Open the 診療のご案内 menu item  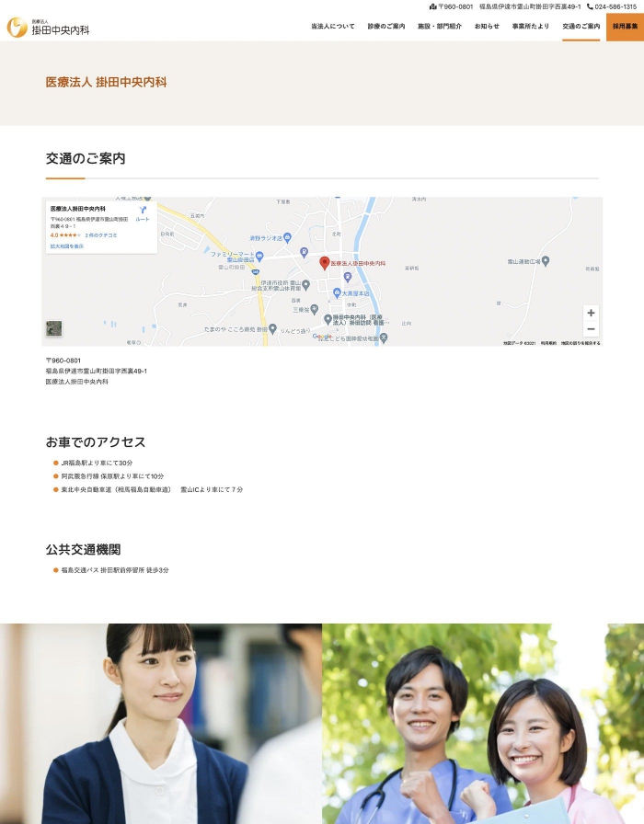[x=385, y=27]
